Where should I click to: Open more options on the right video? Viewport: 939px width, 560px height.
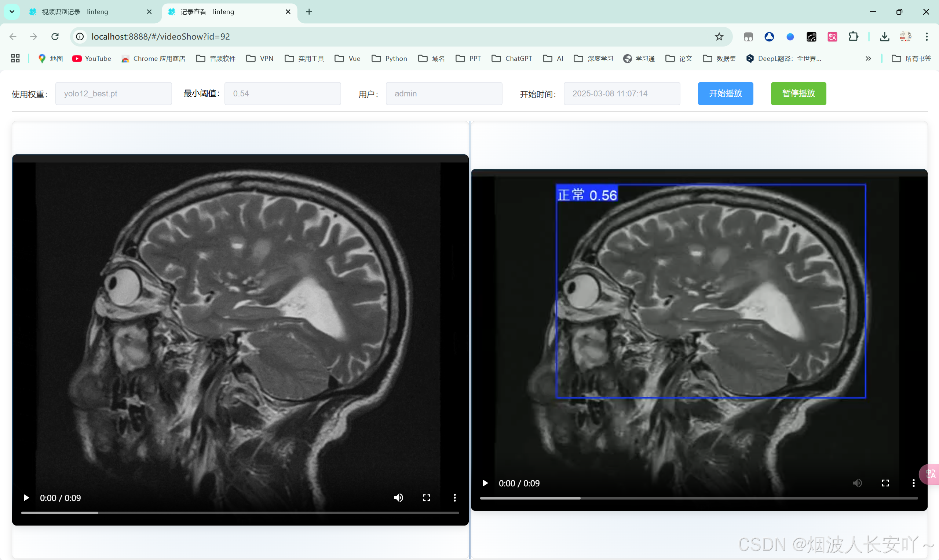pos(913,483)
